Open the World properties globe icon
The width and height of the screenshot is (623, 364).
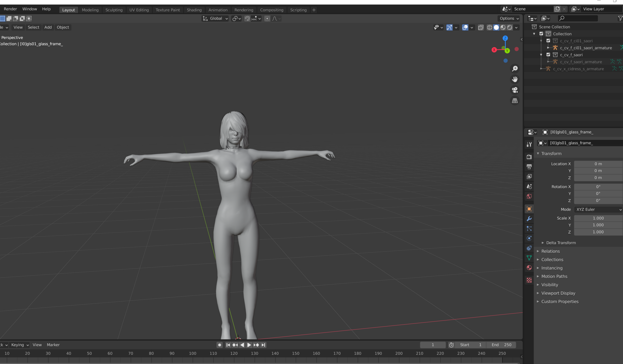(x=529, y=196)
